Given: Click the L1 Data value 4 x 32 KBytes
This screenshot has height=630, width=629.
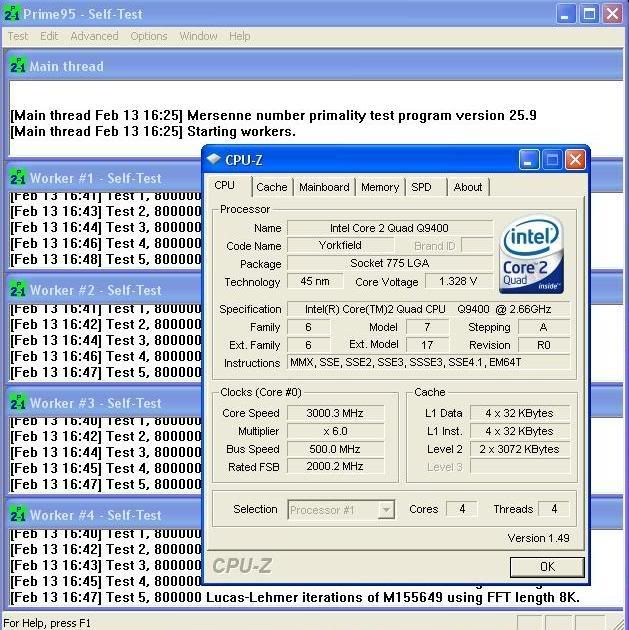Looking at the screenshot, I should tap(520, 413).
